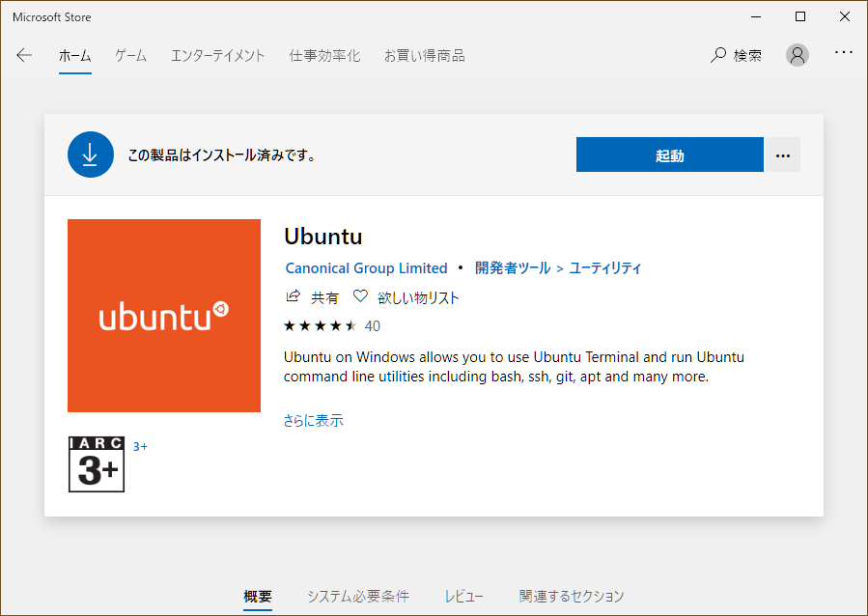
Task: Click the Ubuntu app title
Action: 323,237
